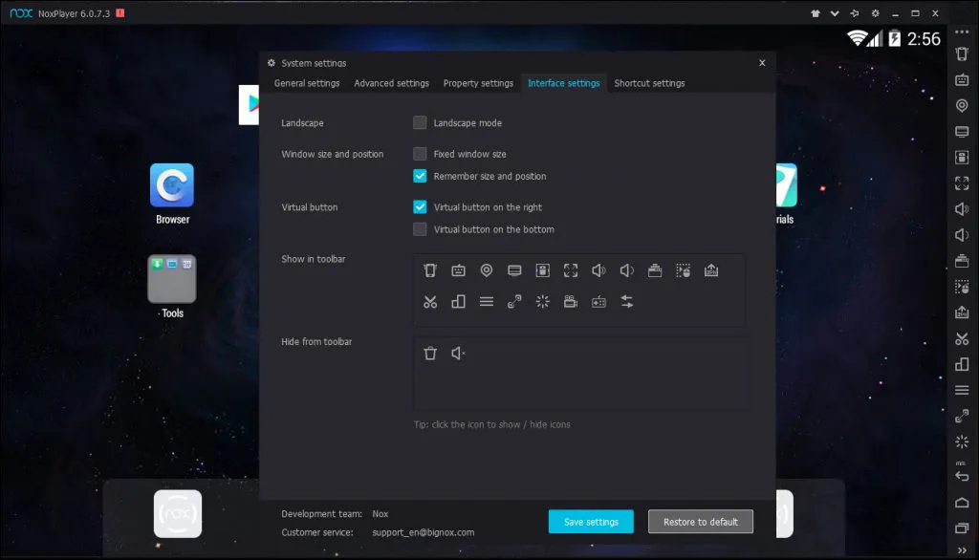Image resolution: width=979 pixels, height=560 pixels.
Task: Click the Video recorder icon under Show in toolbar
Action: pyautogui.click(x=571, y=301)
